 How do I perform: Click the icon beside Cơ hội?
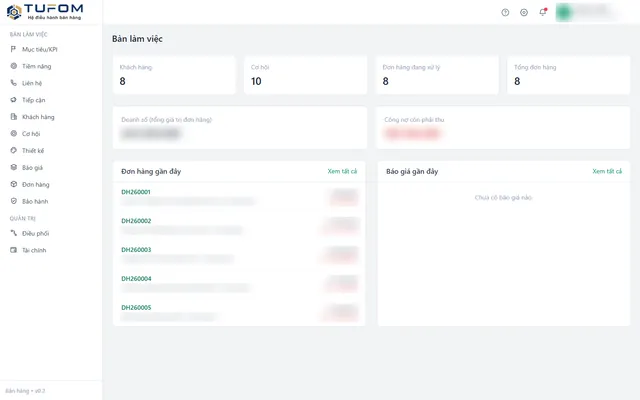pos(13,133)
